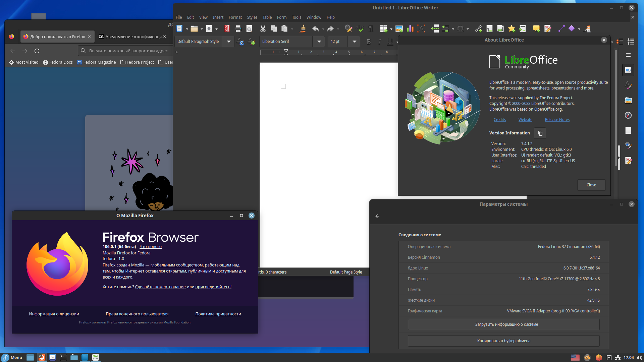Click the Insert Line icon
The image size is (644, 362).
click(561, 29)
